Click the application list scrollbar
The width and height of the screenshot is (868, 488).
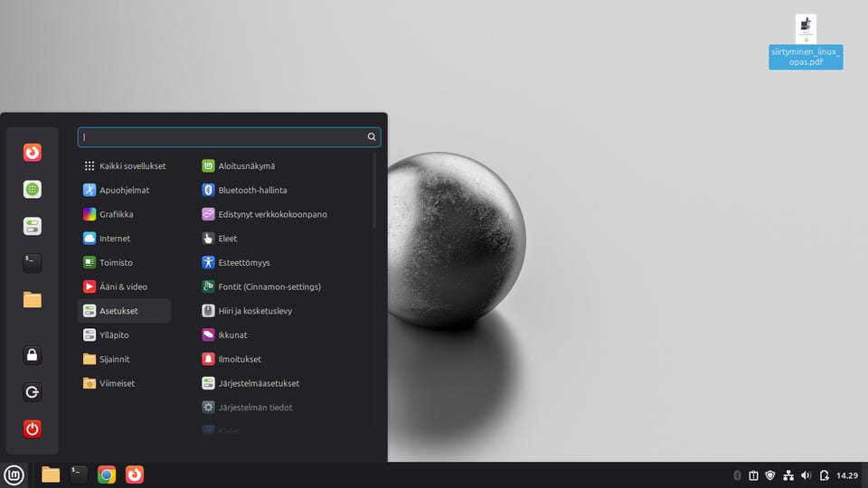[x=374, y=191]
